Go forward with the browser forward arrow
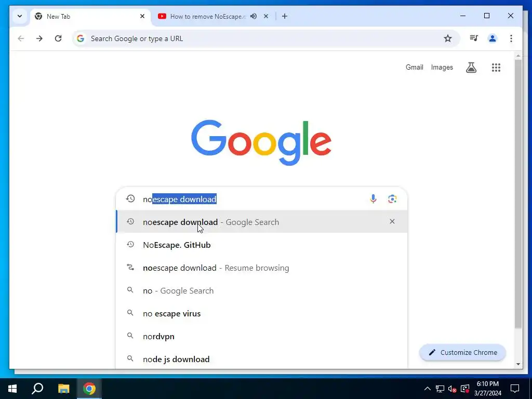 point(39,38)
